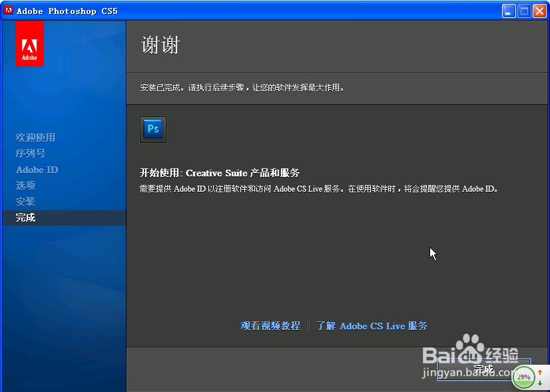Open 观看视频教程 link
The width and height of the screenshot is (550, 392).
coord(270,326)
